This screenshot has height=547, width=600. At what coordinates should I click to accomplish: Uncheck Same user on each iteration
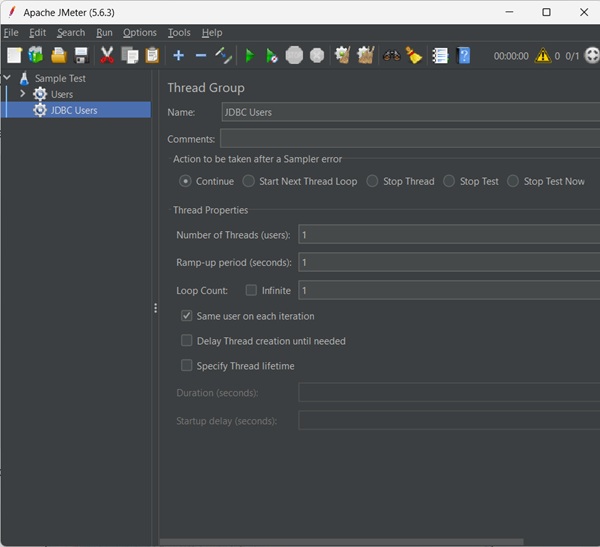coord(186,316)
